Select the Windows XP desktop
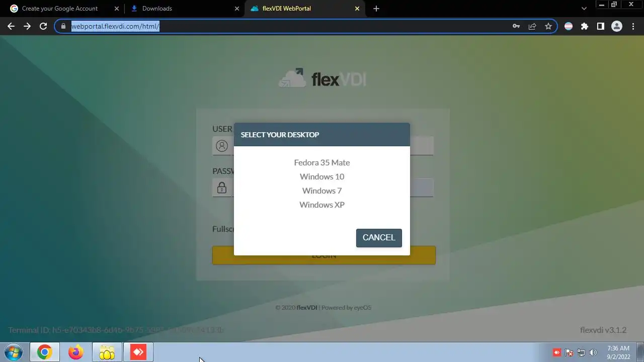Viewport: 644px width, 362px height. [322, 205]
